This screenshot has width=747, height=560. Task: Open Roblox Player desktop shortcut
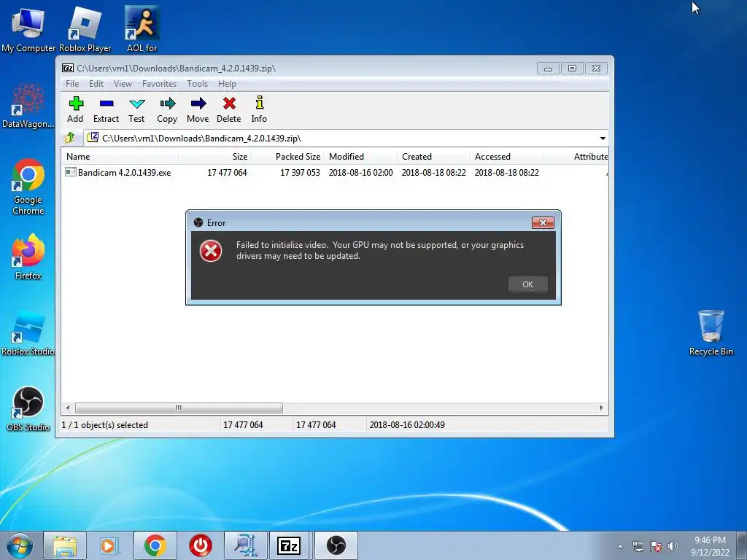(x=85, y=29)
